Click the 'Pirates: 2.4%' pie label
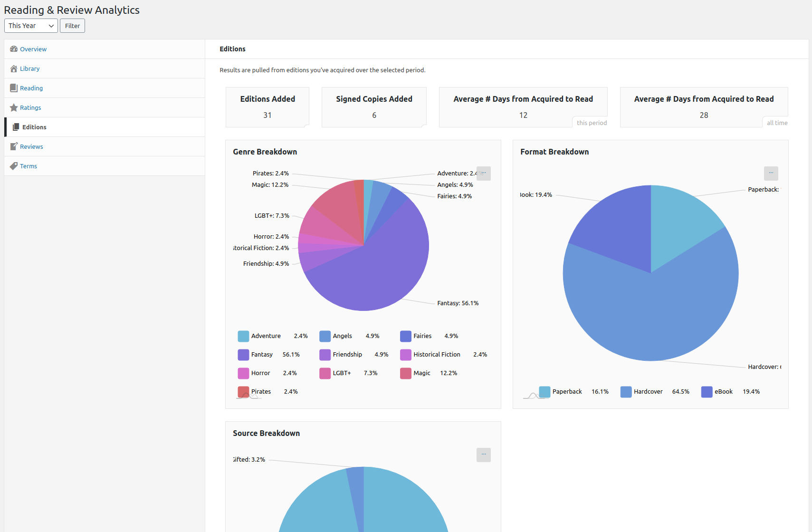Image resolution: width=812 pixels, height=532 pixels. 271,174
